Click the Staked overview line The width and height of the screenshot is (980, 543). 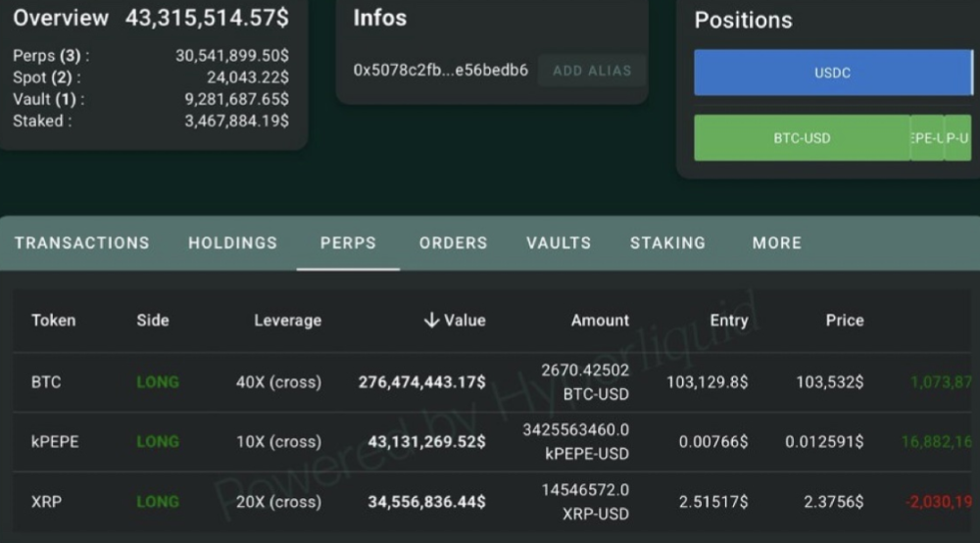point(151,122)
